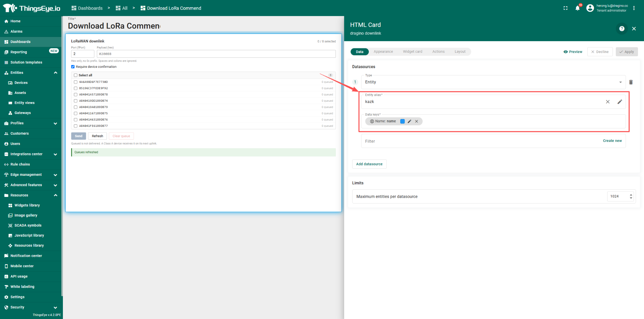This screenshot has width=644, height=319.
Task: Open Assets under Entities
Action: tap(31, 93)
